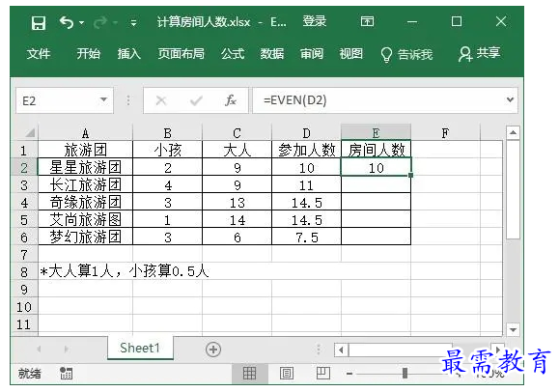Viewport: 559px width, 392px height.
Task: Click the zoom out minus button
Action: (x=349, y=374)
